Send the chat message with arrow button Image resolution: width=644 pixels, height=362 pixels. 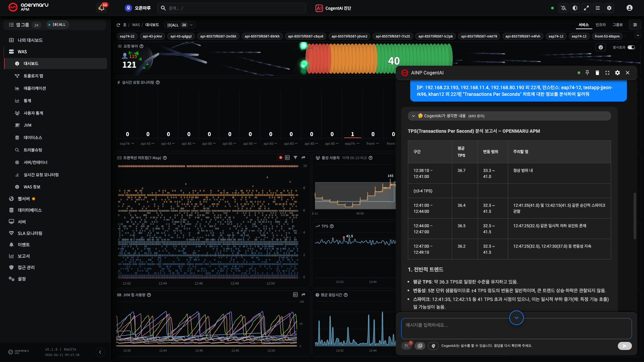click(625, 346)
